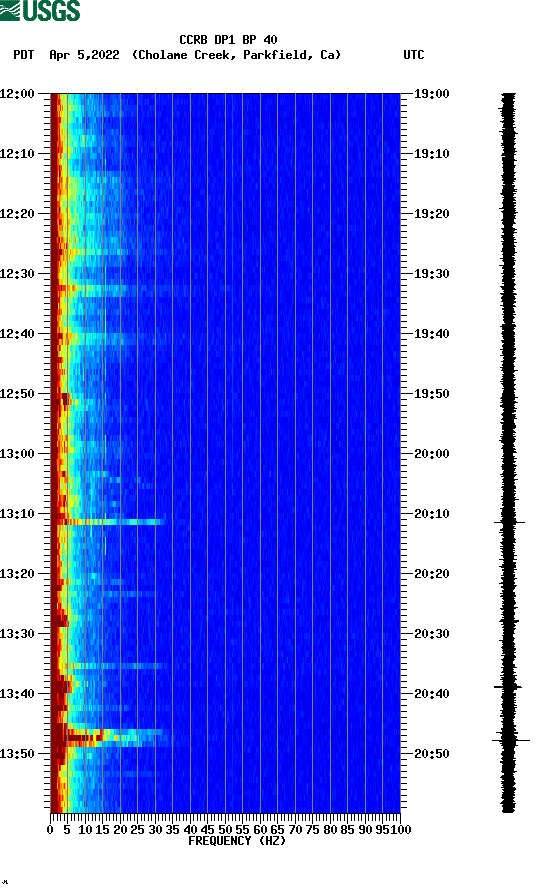This screenshot has height=893, width=552.
Task: Click the 20:00 UTC time label
Action: coord(432,454)
